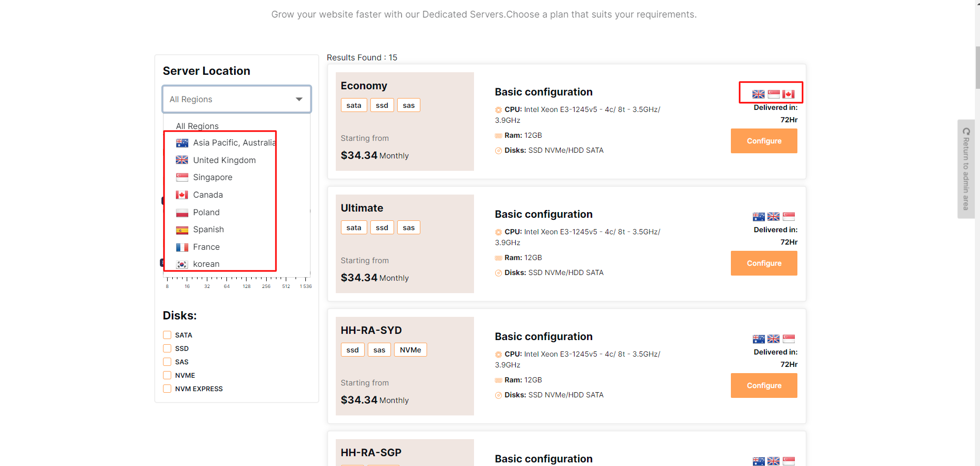Click the Canada flag on the Economy plan
This screenshot has width=980, height=466.
pyautogui.click(x=788, y=94)
